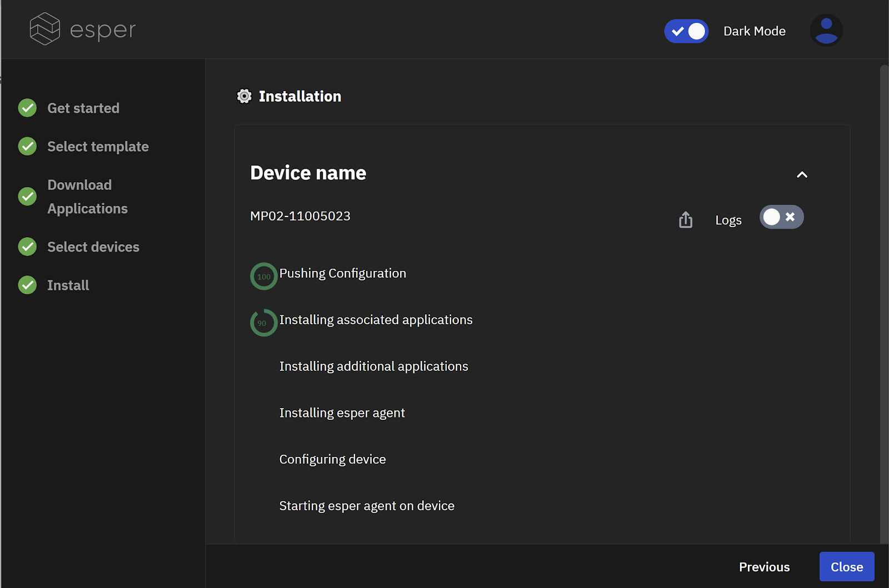Collapse the Device name section
889x588 pixels.
tap(802, 174)
